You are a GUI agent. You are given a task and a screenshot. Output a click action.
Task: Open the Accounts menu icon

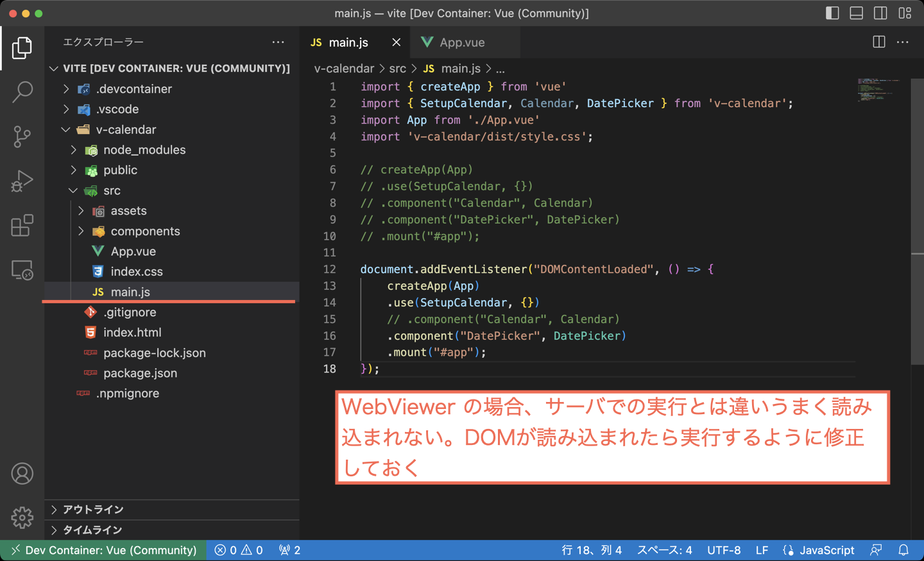(22, 474)
